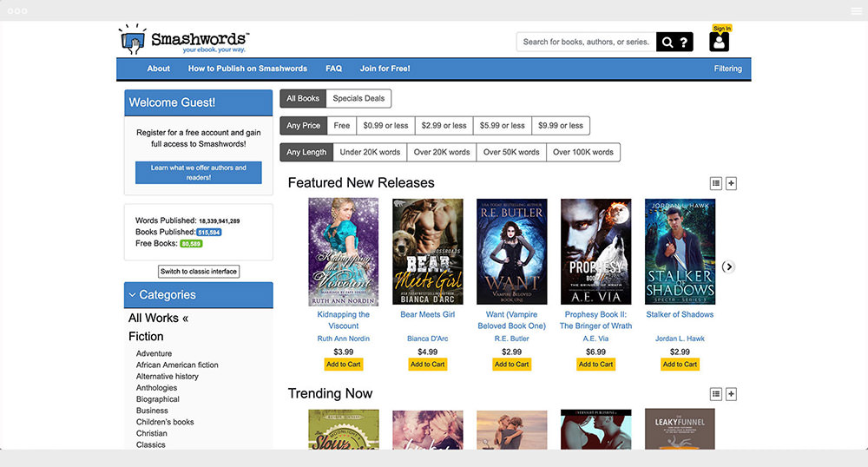Screen dimensions: 868x467
Task: Switch Featured New Releases to list view
Action: click(716, 183)
